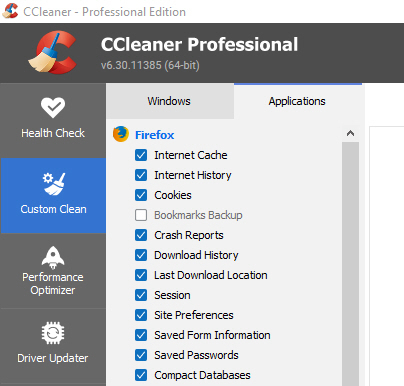Click the window title CCleaner - Professional Edition

[104, 12]
